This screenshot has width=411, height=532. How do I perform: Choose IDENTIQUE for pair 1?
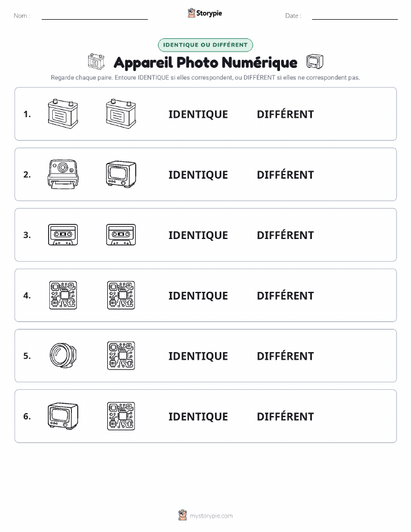(198, 114)
